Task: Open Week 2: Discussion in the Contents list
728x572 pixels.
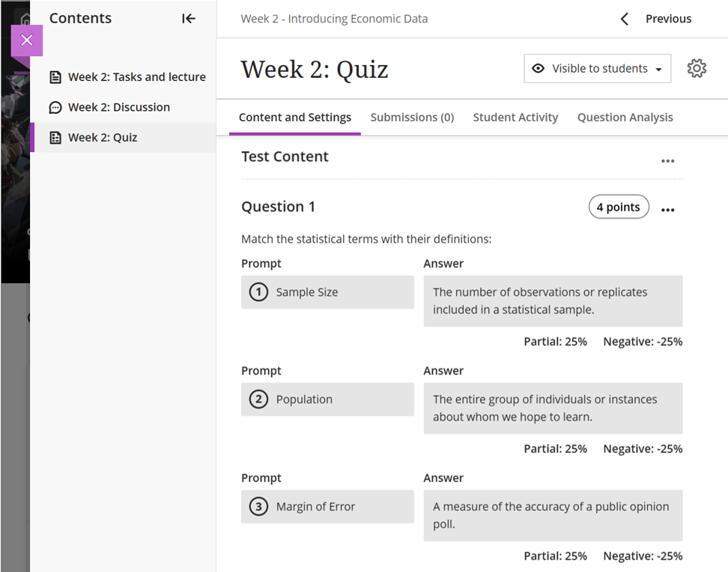Action: pos(119,108)
